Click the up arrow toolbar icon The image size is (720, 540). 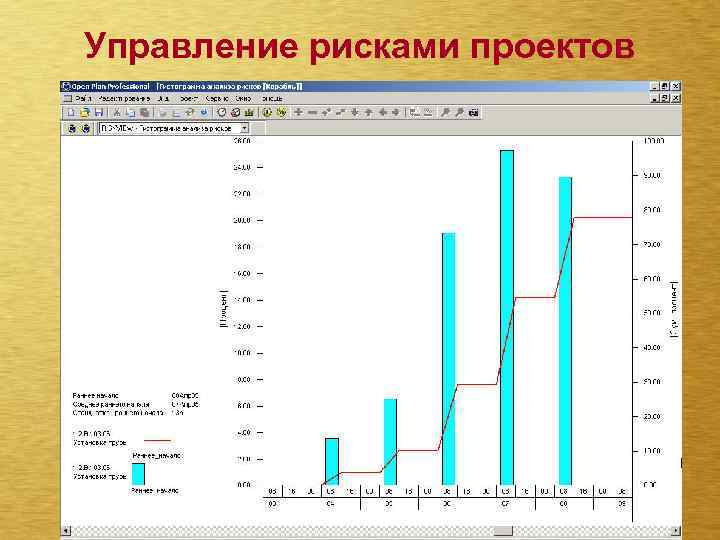tap(368, 112)
